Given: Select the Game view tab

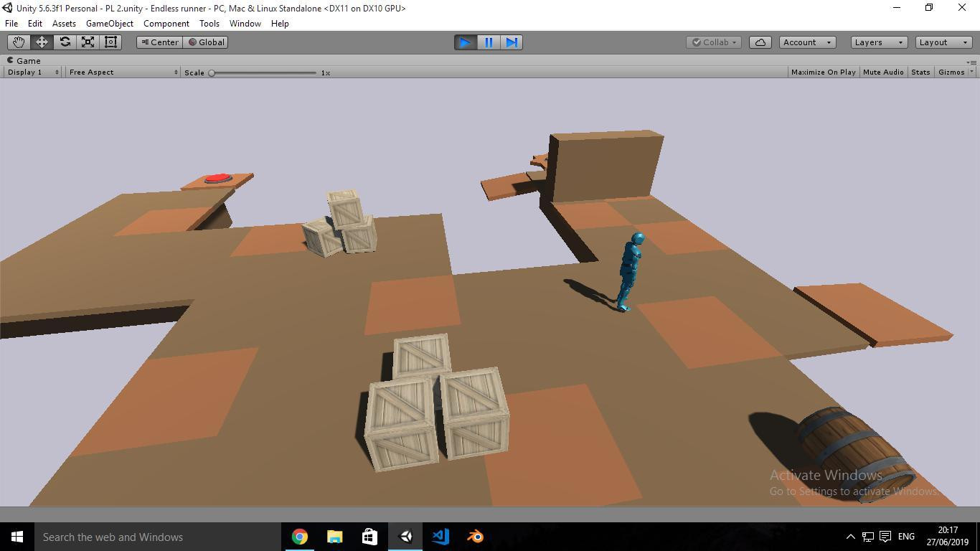Looking at the screenshot, I should point(24,61).
